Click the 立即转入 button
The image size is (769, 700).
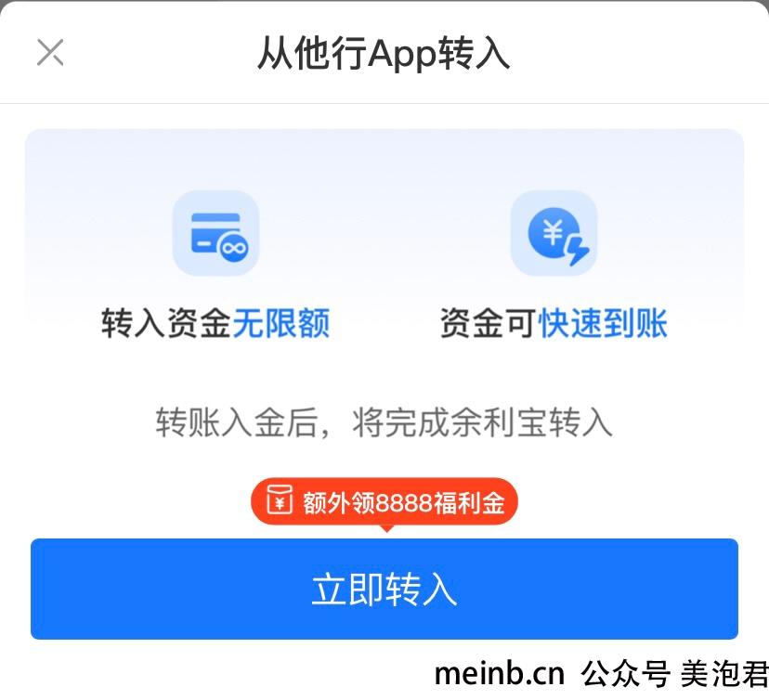click(384, 589)
